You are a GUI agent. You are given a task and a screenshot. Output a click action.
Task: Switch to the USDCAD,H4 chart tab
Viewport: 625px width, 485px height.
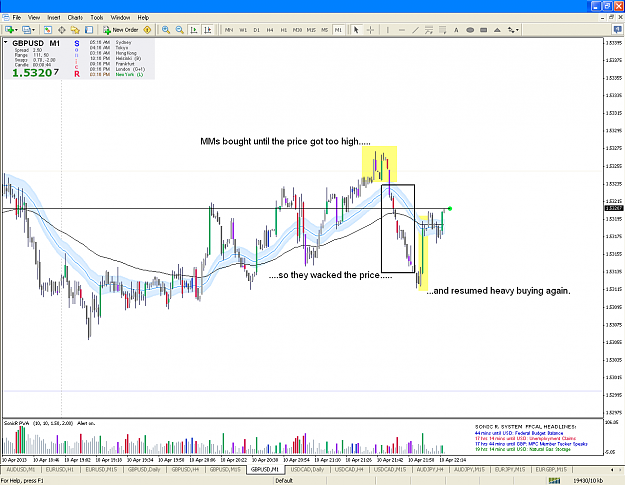[x=349, y=469]
